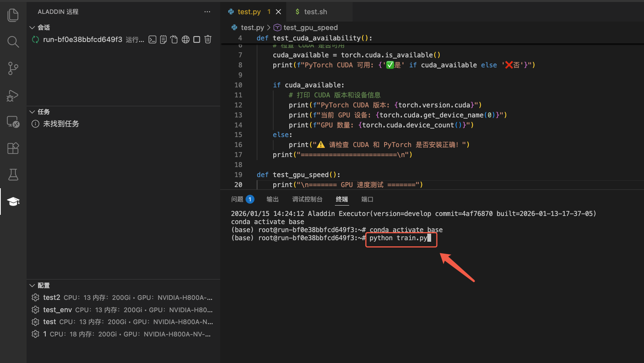644x363 pixels.
Task: Switch to the test.sh editor tab
Action: coord(315,12)
